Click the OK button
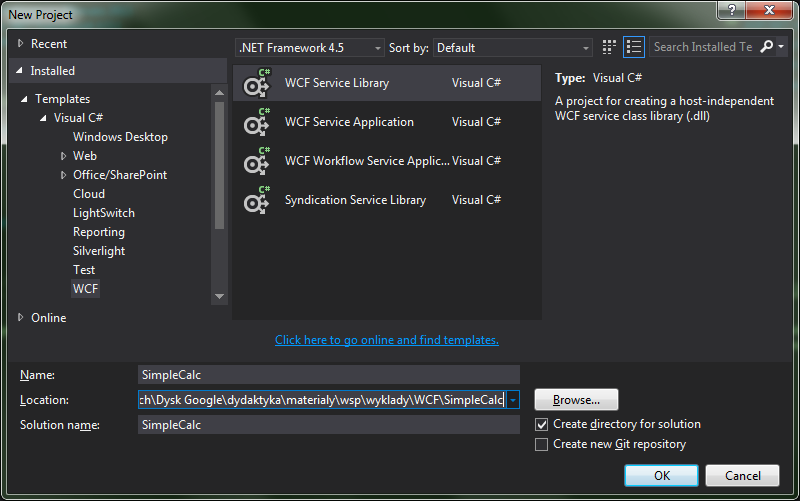The image size is (800, 501). (661, 475)
